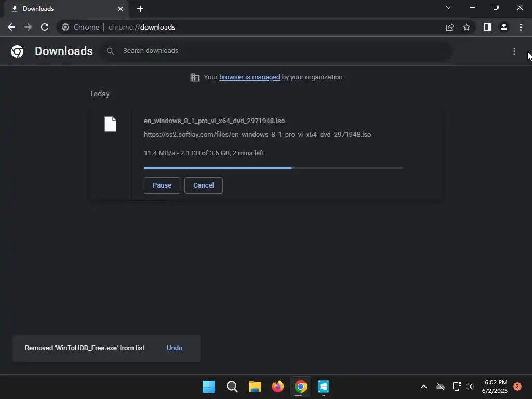This screenshot has width=532, height=399.
Task: Cancel the ISO download
Action: tap(204, 185)
